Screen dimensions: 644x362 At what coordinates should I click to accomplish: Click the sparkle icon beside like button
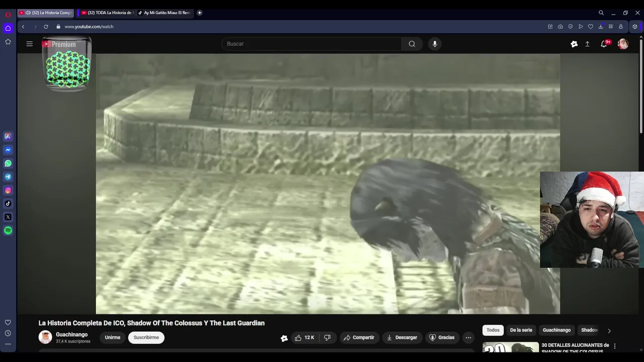click(284, 338)
